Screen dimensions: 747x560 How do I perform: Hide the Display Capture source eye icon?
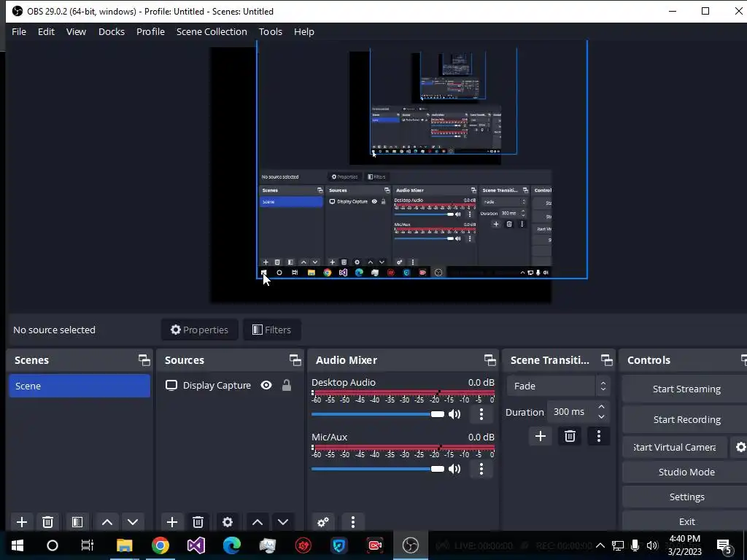pos(266,385)
